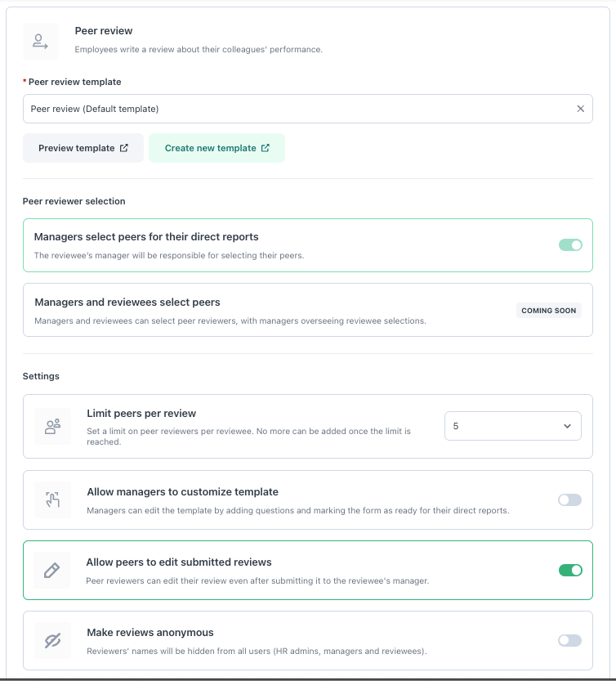Click Create new template button
The image size is (616, 681).
pos(216,149)
